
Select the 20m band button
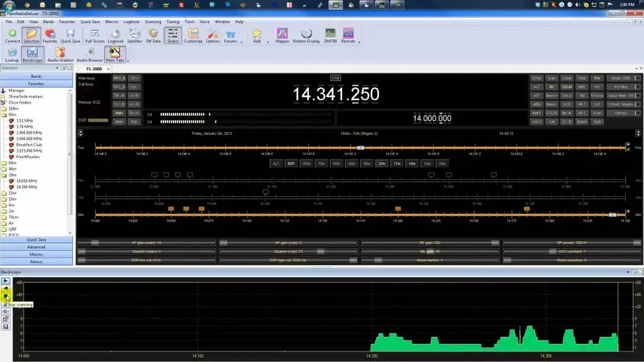click(382, 164)
